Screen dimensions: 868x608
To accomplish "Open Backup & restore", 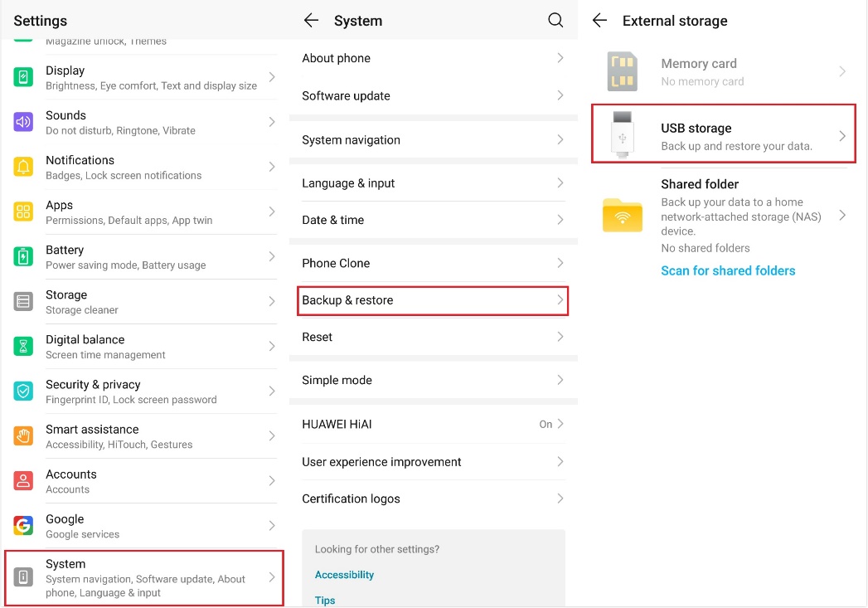I will tap(433, 299).
